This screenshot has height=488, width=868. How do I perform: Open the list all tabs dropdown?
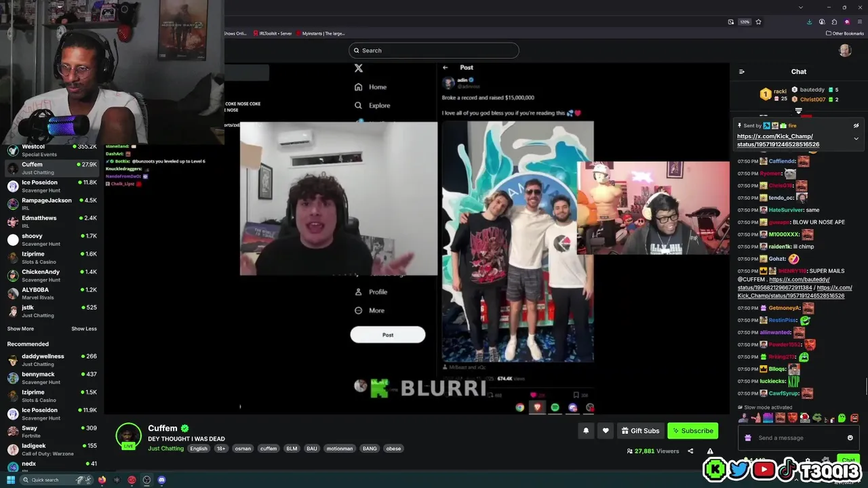pos(801,7)
